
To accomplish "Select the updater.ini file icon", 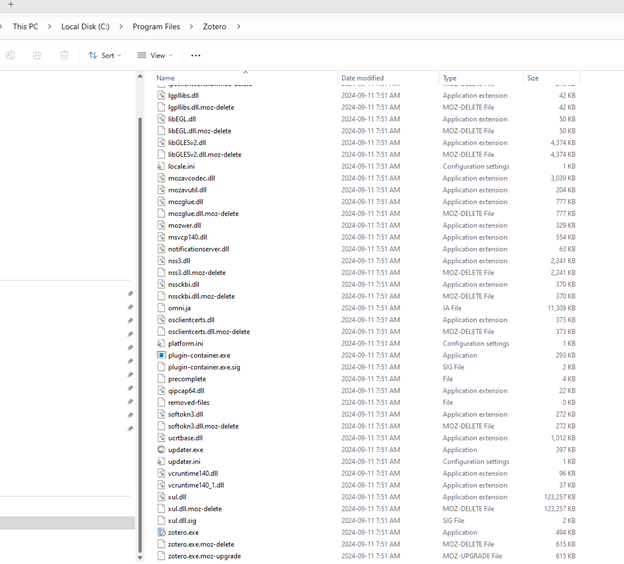I will click(161, 461).
